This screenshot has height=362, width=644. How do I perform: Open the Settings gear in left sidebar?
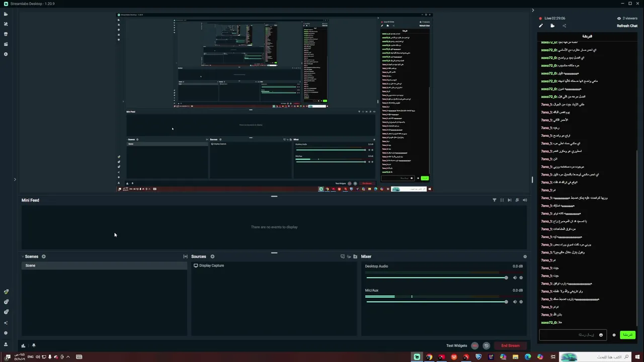tap(6, 333)
